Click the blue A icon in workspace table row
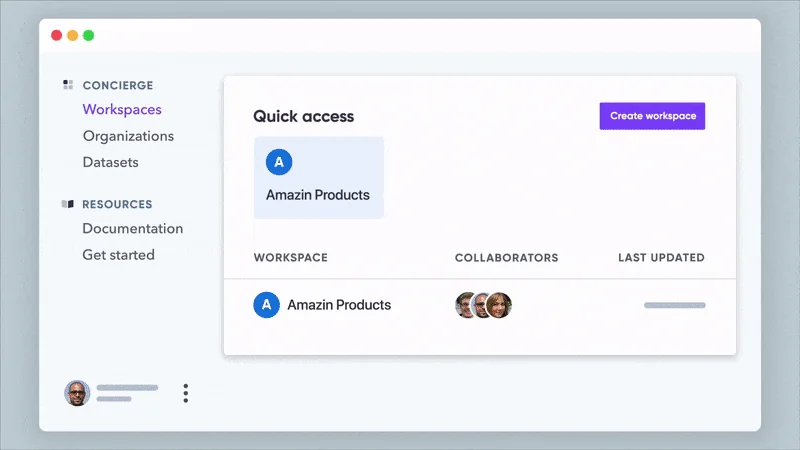 (266, 305)
